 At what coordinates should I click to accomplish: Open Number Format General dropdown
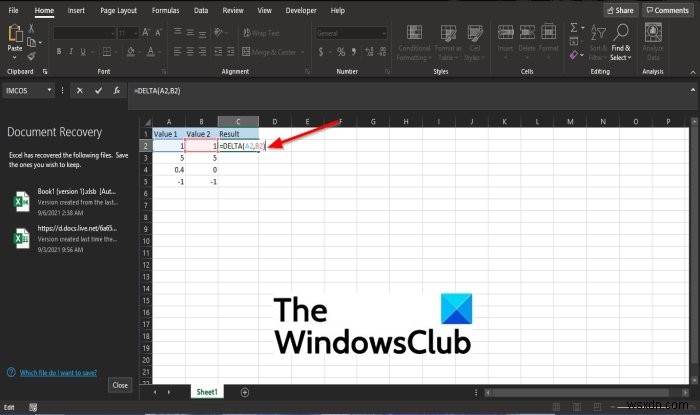coord(384,33)
